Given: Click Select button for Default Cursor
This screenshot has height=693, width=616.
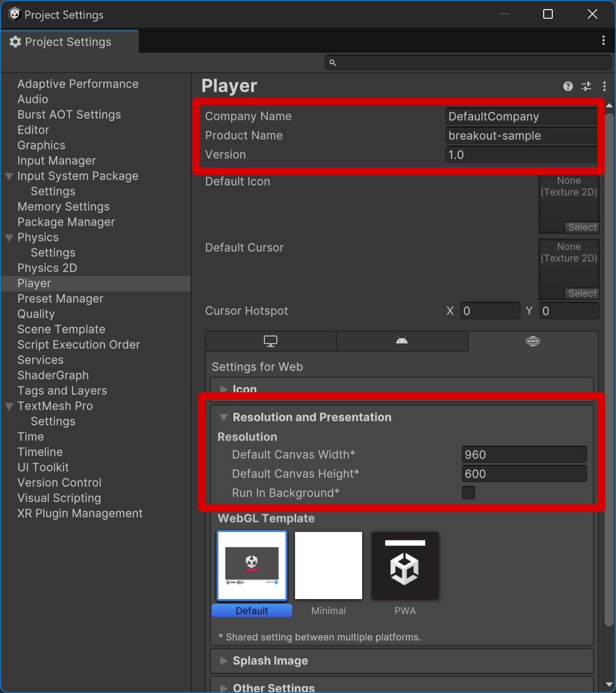Looking at the screenshot, I should 582,293.
